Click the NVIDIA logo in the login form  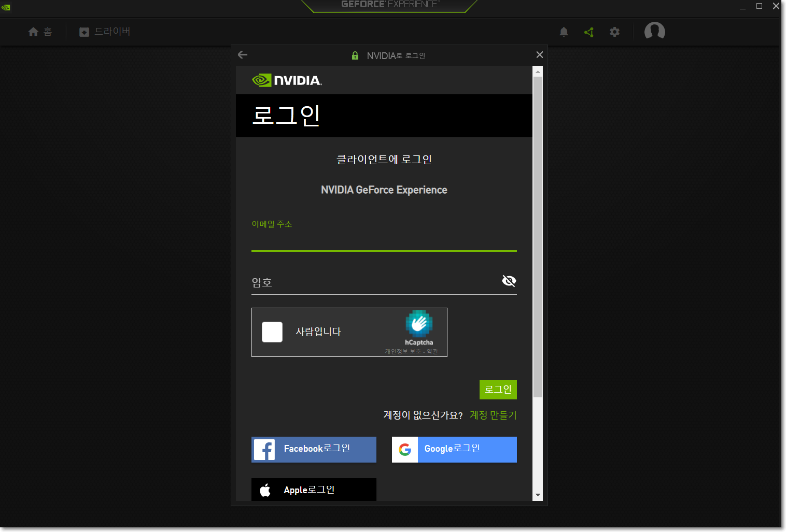[287, 80]
